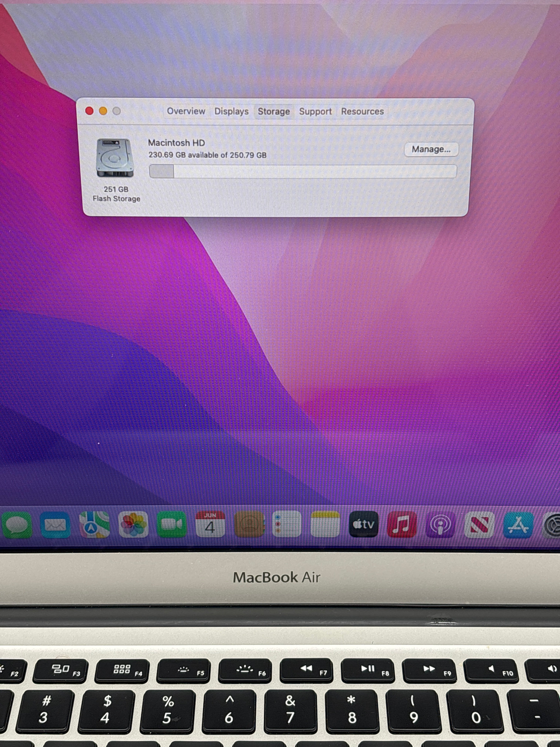Click the '230.69 GB available of 250.79 GB' text

tap(207, 155)
